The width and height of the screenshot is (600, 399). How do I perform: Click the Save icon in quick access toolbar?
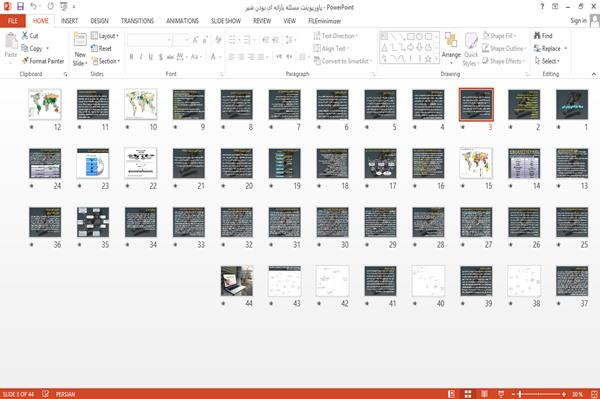click(x=20, y=6)
